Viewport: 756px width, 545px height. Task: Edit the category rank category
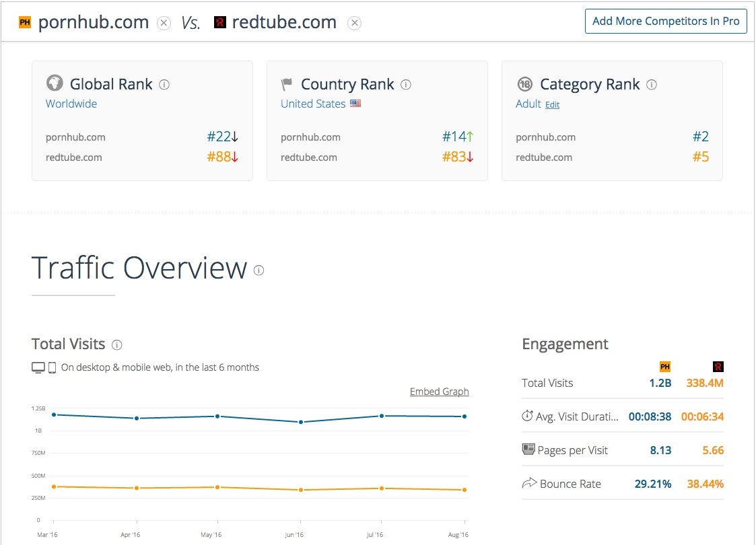click(552, 104)
